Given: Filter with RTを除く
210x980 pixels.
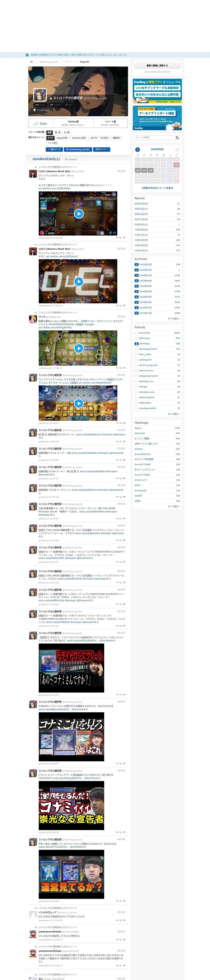Looking at the screenshot, I should click(x=105, y=138).
